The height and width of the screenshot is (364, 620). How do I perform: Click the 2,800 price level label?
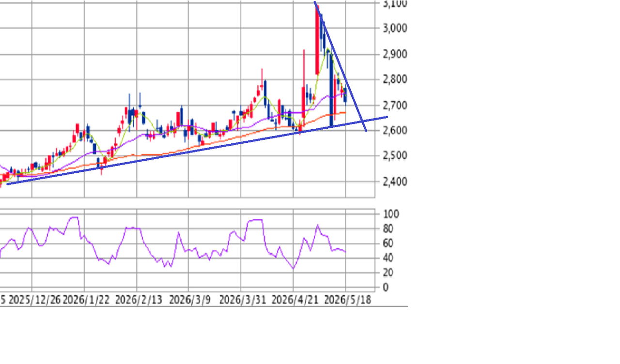tap(395, 79)
